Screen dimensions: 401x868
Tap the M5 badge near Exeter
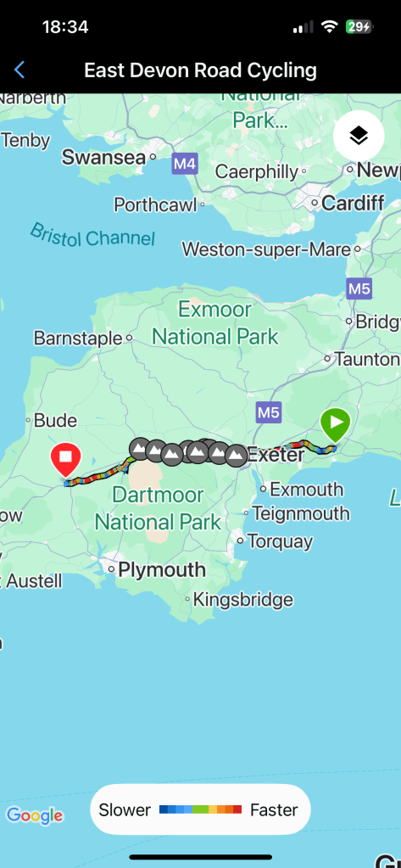click(x=269, y=412)
